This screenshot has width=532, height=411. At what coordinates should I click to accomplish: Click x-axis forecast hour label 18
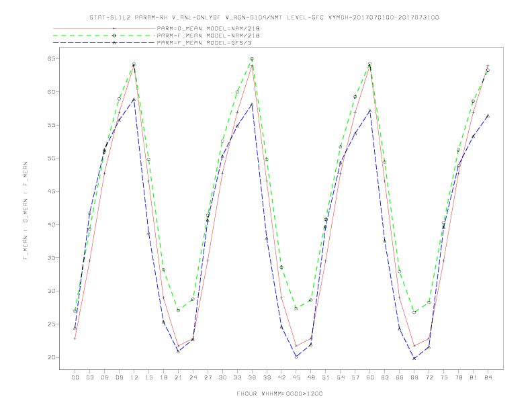click(163, 377)
